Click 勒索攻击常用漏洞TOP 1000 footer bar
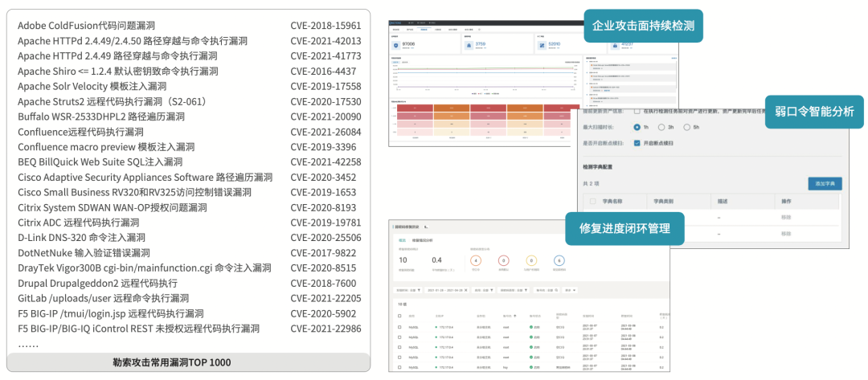868x380 pixels. coord(188,362)
